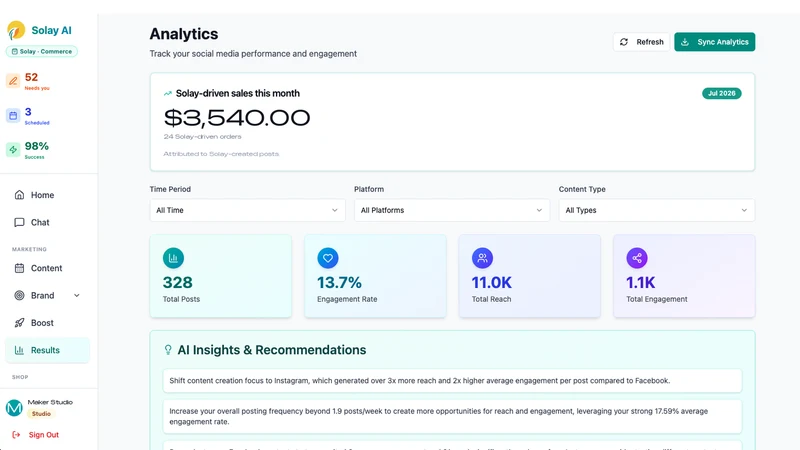Screen dimensions: 800x450
Task: Select the 1.1K Total Engagement card
Action: (684, 276)
